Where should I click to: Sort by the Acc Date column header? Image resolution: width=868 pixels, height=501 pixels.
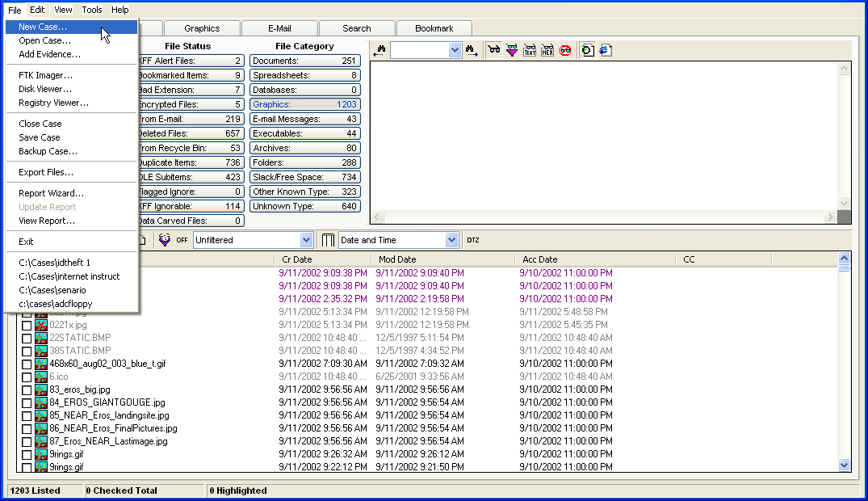coord(595,259)
